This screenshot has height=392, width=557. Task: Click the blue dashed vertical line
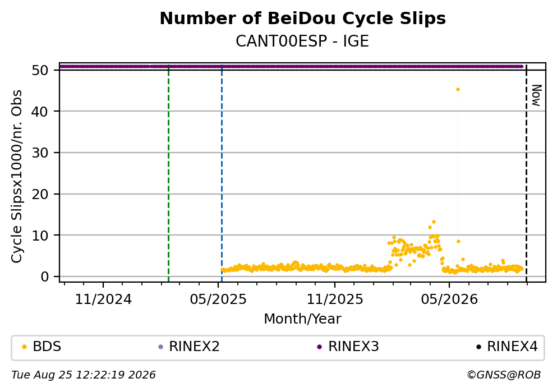coord(222,173)
